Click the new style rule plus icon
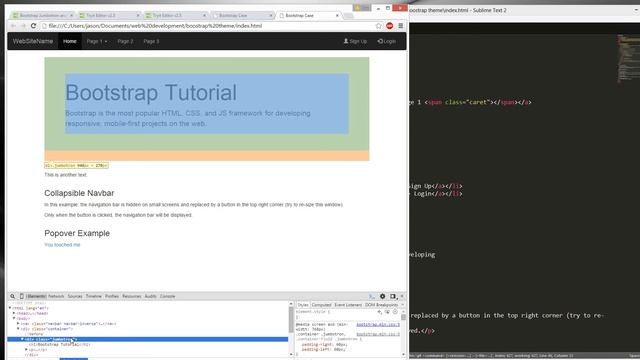The height and width of the screenshot is (360, 640). tap(379, 312)
